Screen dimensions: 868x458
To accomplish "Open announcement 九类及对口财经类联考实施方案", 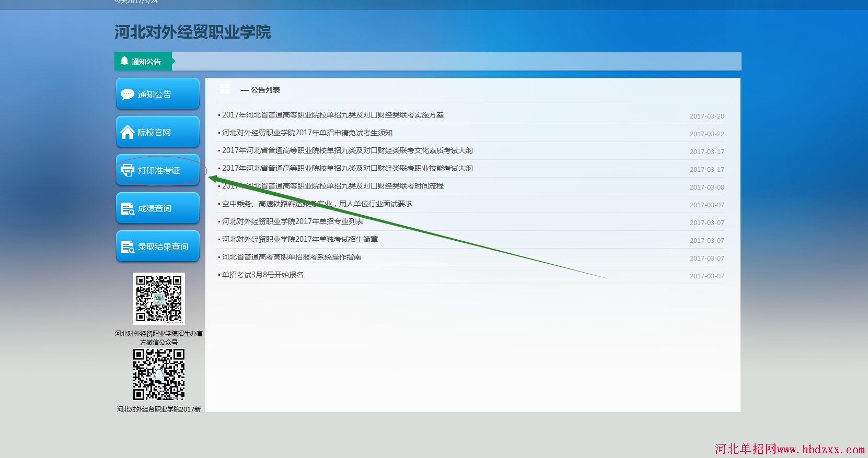I will [333, 115].
